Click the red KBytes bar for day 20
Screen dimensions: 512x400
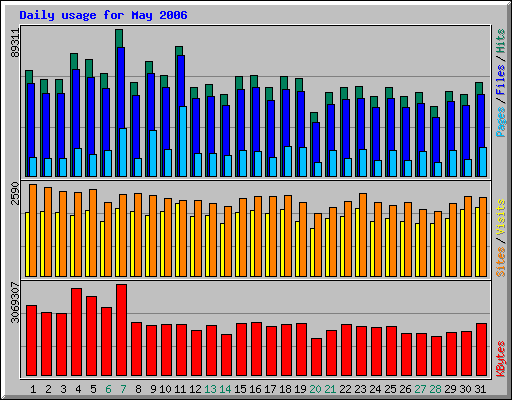[x=316, y=357]
